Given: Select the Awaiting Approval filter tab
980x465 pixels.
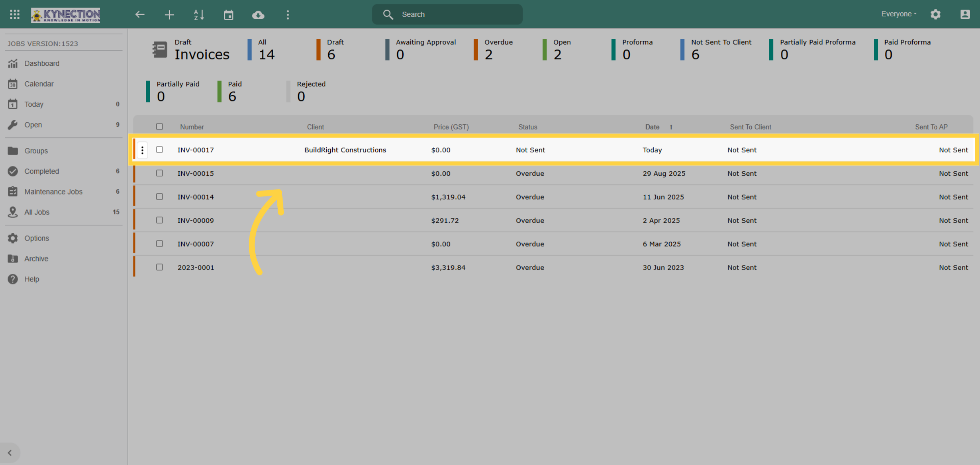Looking at the screenshot, I should tap(421, 49).
